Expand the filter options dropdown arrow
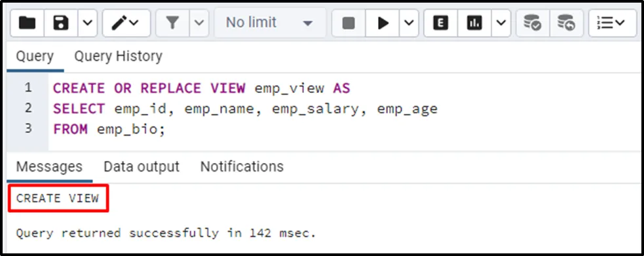The height and width of the screenshot is (256, 644). (199, 23)
